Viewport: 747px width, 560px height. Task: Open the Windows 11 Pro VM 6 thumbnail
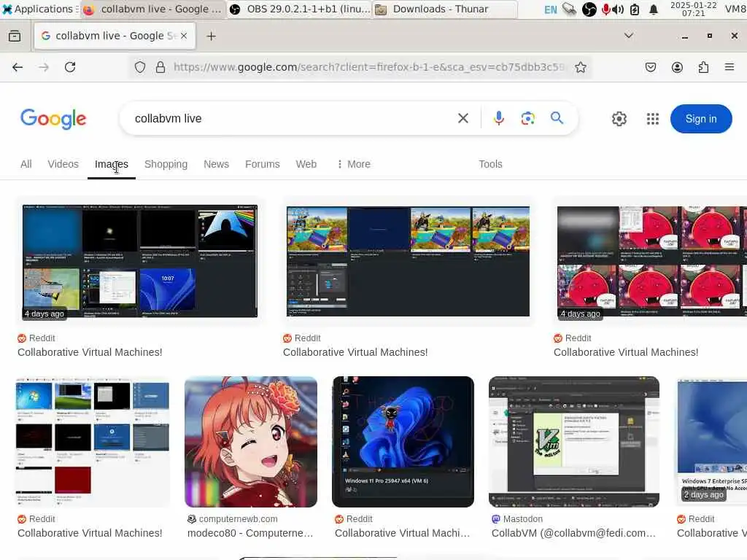(403, 442)
